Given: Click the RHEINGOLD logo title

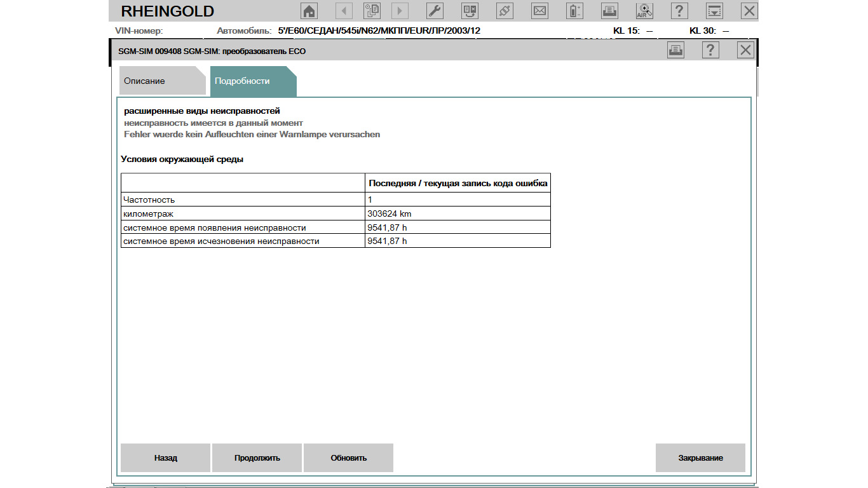Looking at the screenshot, I should click(x=167, y=11).
